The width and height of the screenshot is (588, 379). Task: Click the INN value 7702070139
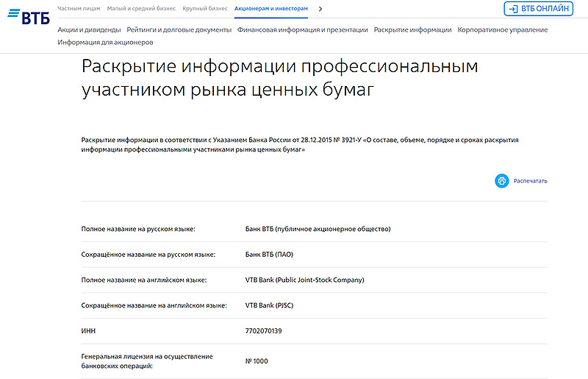click(x=263, y=331)
